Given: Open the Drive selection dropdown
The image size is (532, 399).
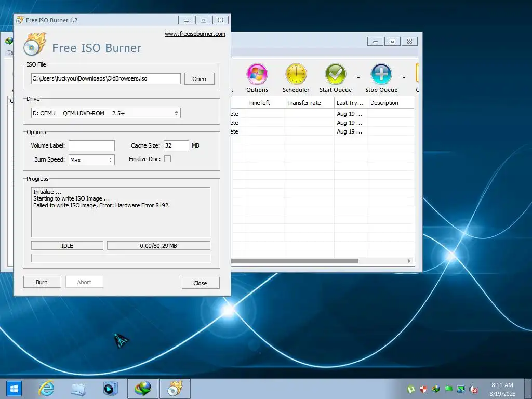Looking at the screenshot, I should (x=106, y=113).
